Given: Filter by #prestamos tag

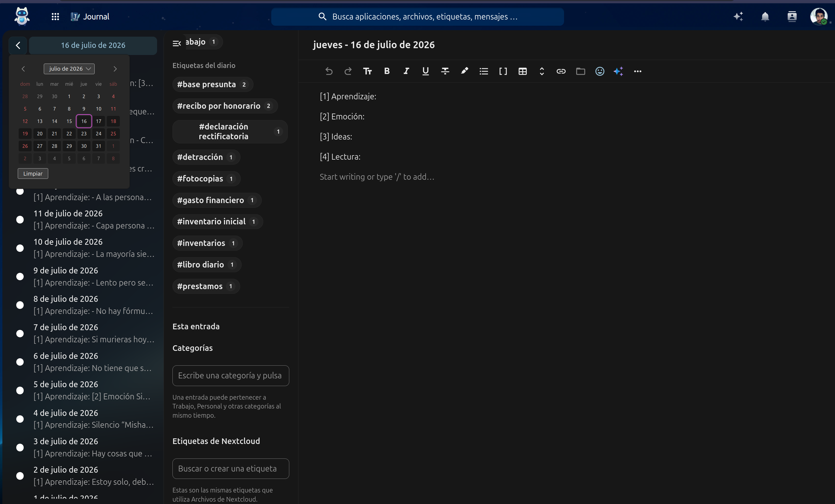Looking at the screenshot, I should tap(206, 286).
